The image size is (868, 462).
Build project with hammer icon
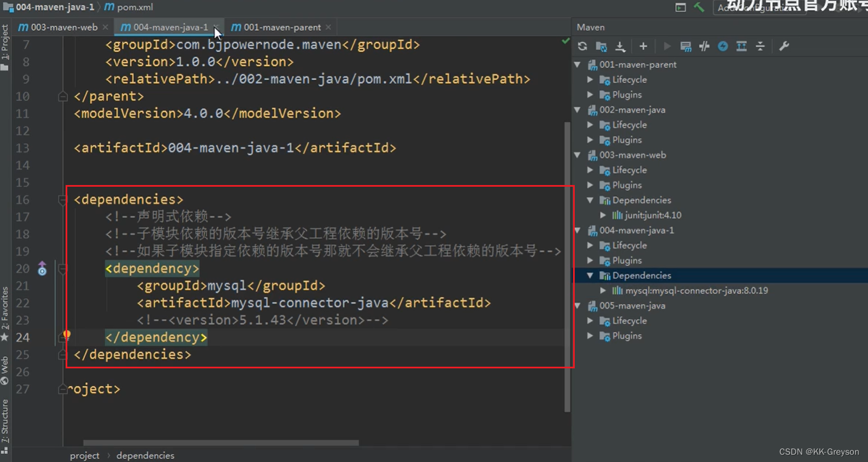(x=699, y=7)
